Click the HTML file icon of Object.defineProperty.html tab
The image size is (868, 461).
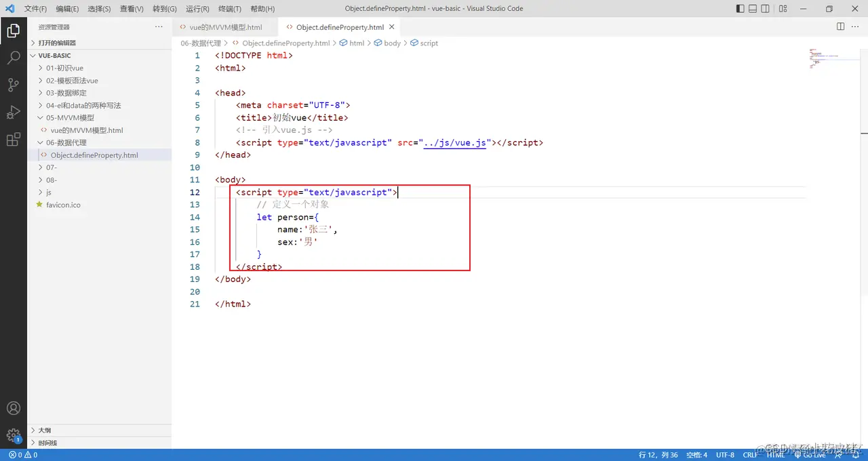[290, 27]
